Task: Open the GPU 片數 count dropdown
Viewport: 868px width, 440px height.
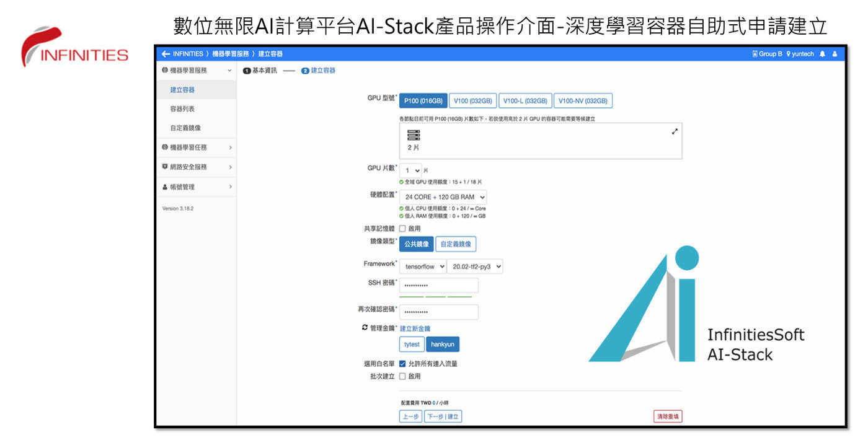Action: [x=410, y=170]
